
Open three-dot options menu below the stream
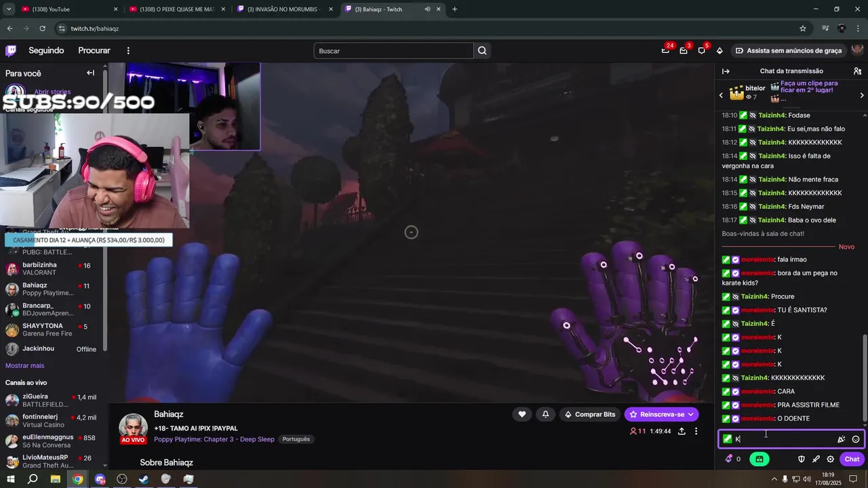tap(696, 431)
